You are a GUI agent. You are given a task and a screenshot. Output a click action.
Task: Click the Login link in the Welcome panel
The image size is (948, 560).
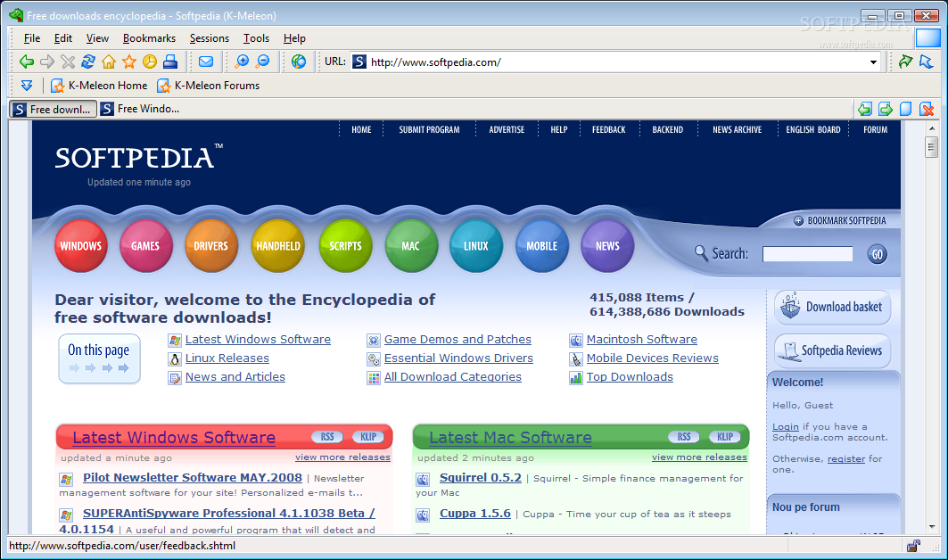point(786,427)
